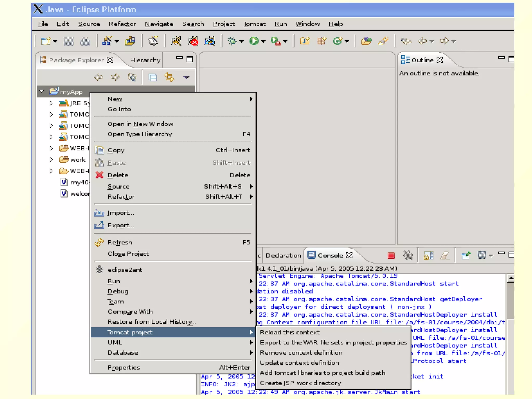Choose Remove context definition
The width and height of the screenshot is (532, 399).
(333, 353)
